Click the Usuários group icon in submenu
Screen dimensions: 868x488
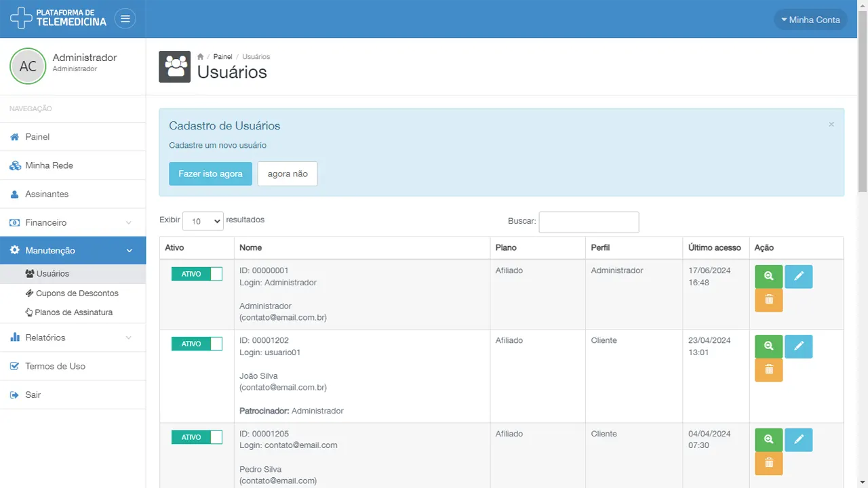click(30, 274)
